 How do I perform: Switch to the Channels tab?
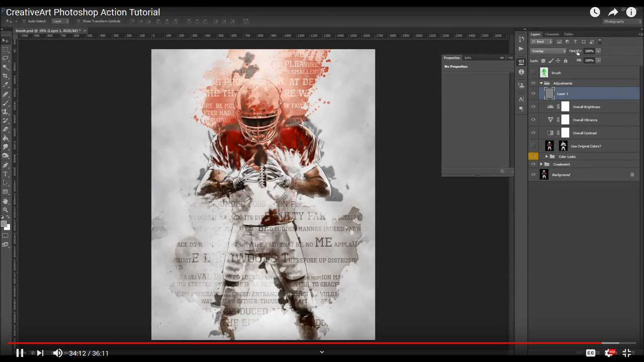552,34
